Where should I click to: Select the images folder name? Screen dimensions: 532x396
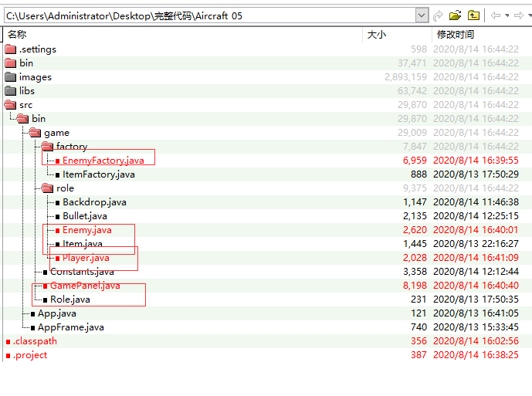pyautogui.click(x=36, y=77)
